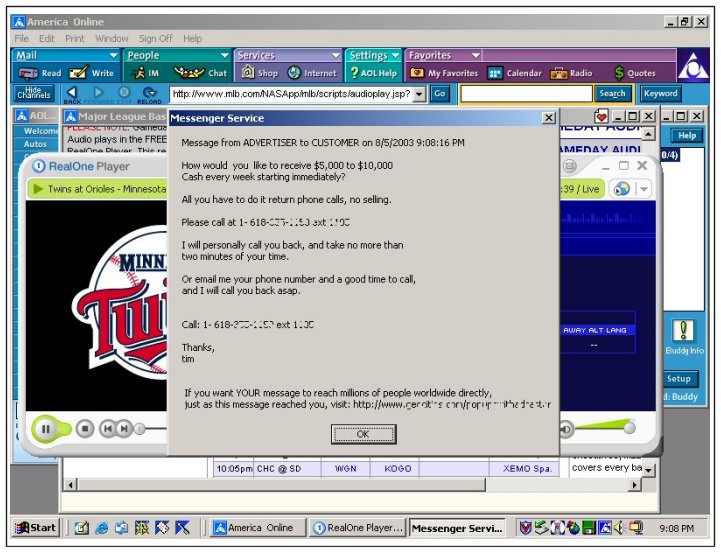Pause playback in RealOne Player
This screenshot has height=553, width=721.
pyautogui.click(x=46, y=429)
